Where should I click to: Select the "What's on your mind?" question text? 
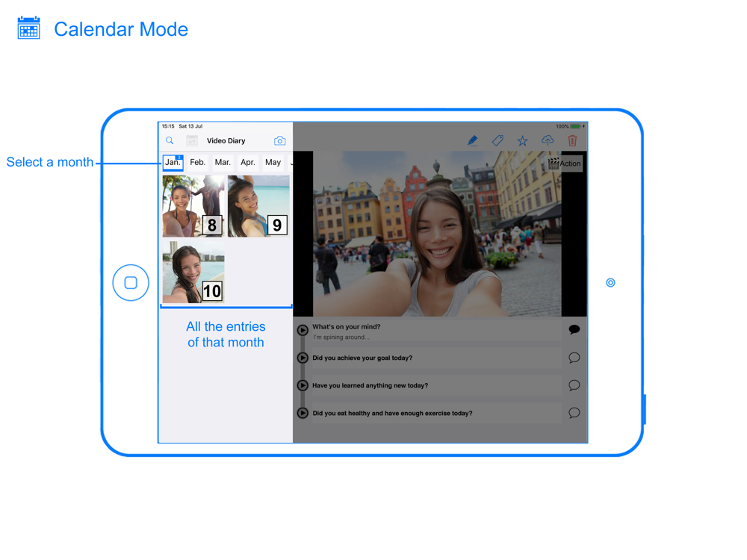click(x=347, y=327)
